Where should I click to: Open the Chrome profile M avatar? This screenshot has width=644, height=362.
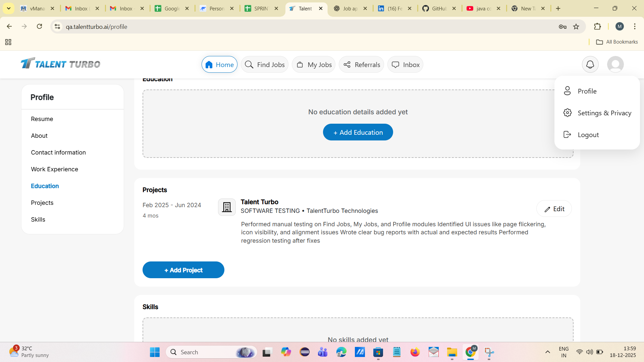tap(620, 26)
